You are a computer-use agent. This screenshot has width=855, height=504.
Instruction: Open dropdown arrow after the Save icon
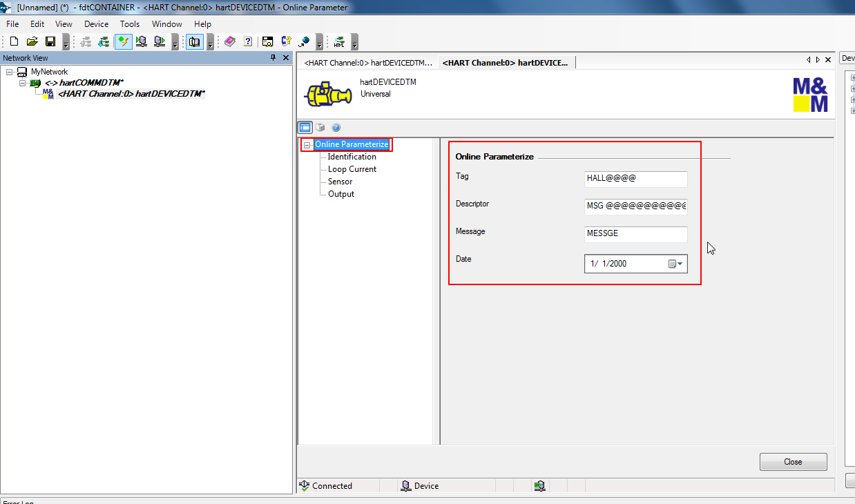click(x=66, y=43)
